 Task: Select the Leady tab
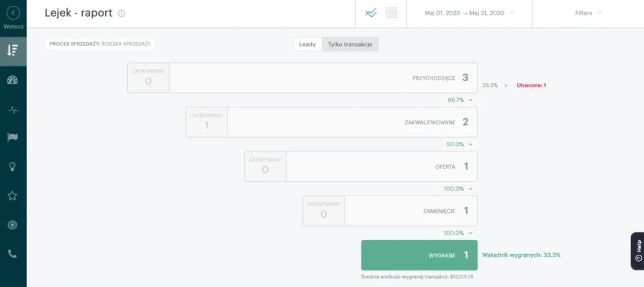(307, 44)
